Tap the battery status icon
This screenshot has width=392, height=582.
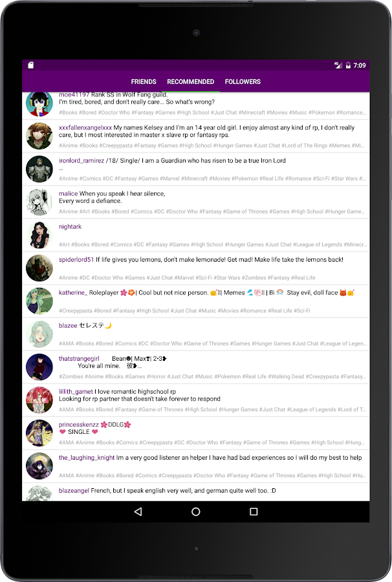point(348,65)
